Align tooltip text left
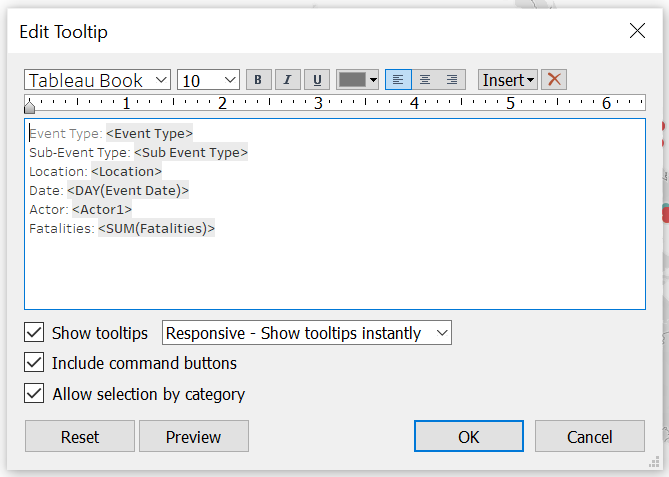669x477 pixels. pyautogui.click(x=398, y=80)
